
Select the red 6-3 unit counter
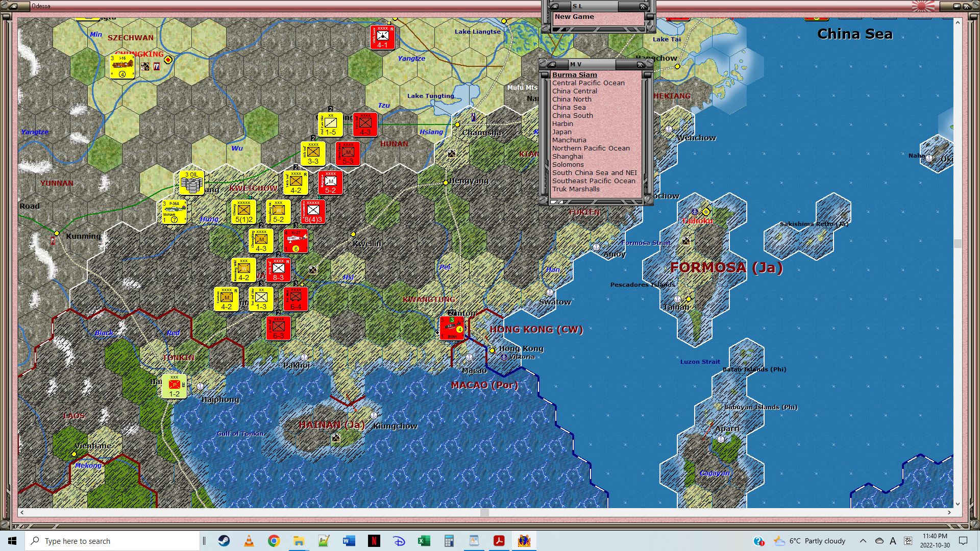pyautogui.click(x=278, y=328)
